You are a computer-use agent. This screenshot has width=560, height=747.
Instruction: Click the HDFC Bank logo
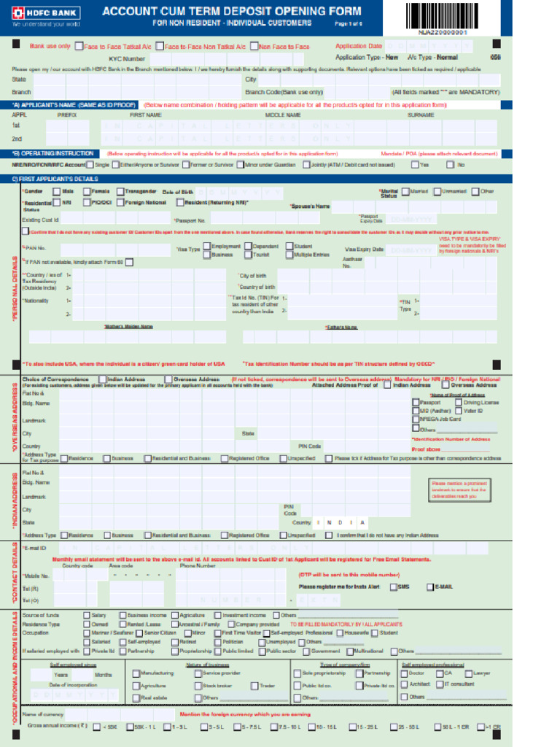point(46,13)
